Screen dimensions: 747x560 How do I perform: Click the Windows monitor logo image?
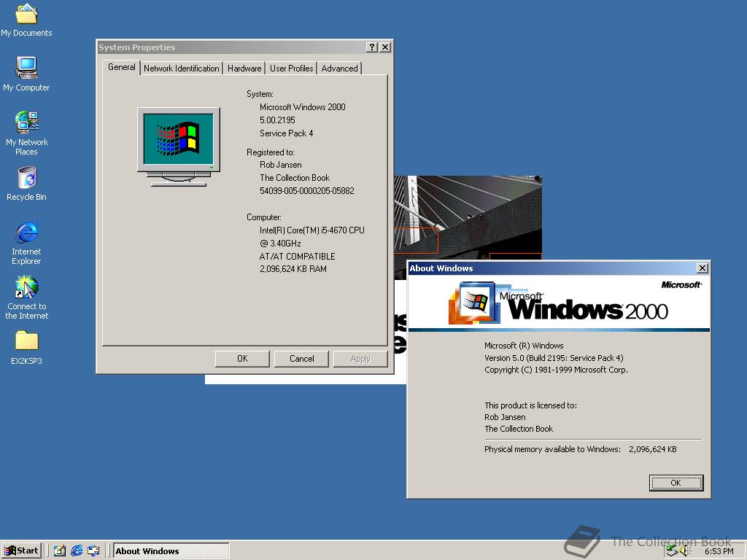(179, 147)
